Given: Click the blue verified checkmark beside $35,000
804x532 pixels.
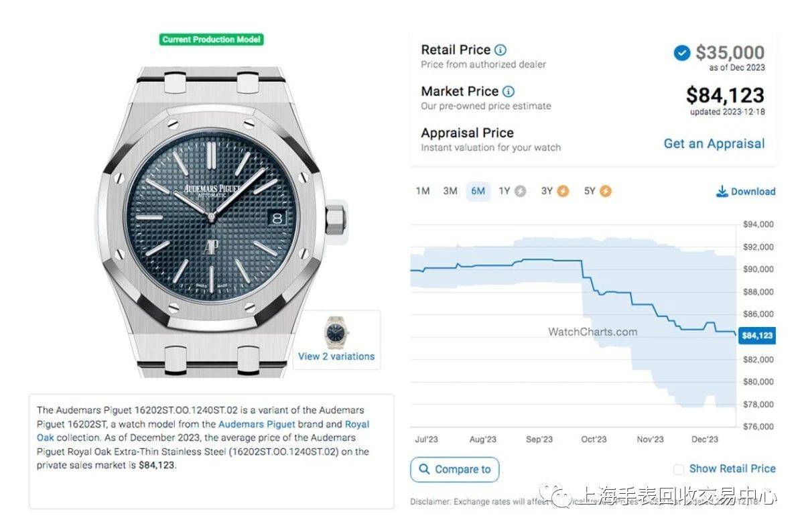Looking at the screenshot, I should pos(682,53).
